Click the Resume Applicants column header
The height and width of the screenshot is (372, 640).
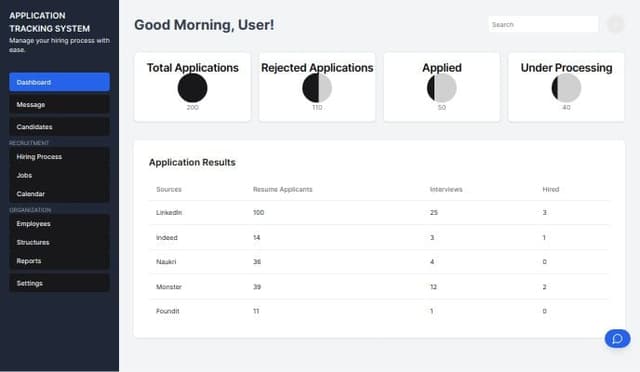[282, 189]
